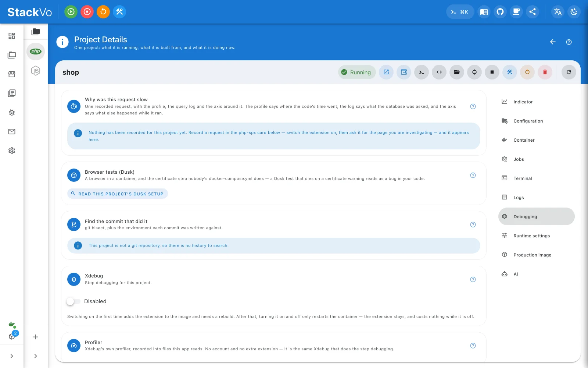This screenshot has height=368, width=588.
Task: Open the GitHub icon in top bar
Action: [x=500, y=12]
